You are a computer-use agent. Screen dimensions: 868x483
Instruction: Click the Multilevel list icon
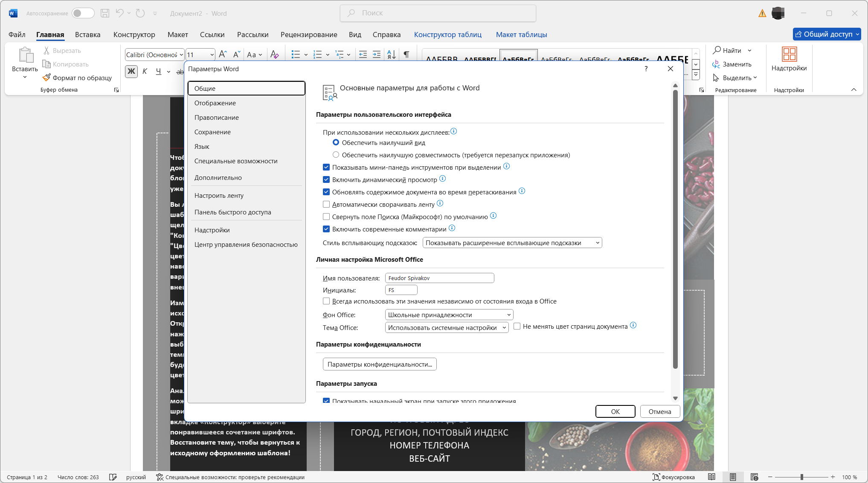[x=340, y=55]
